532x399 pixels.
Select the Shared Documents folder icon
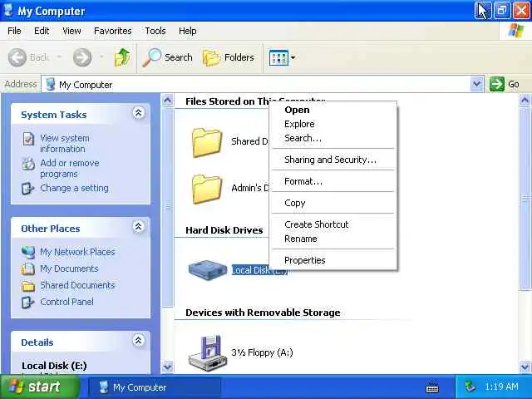tap(207, 142)
